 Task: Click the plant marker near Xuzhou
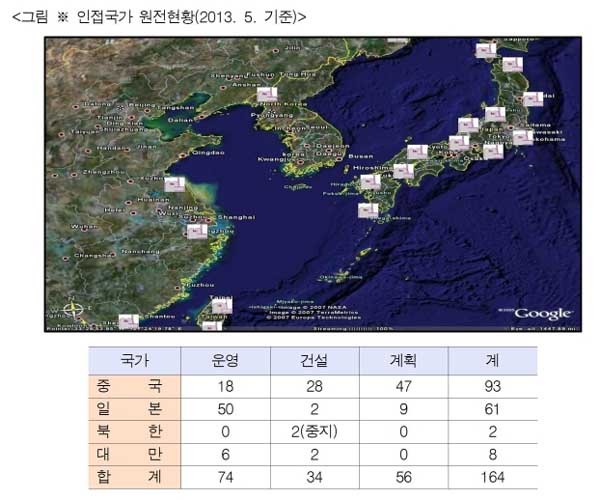point(174,184)
